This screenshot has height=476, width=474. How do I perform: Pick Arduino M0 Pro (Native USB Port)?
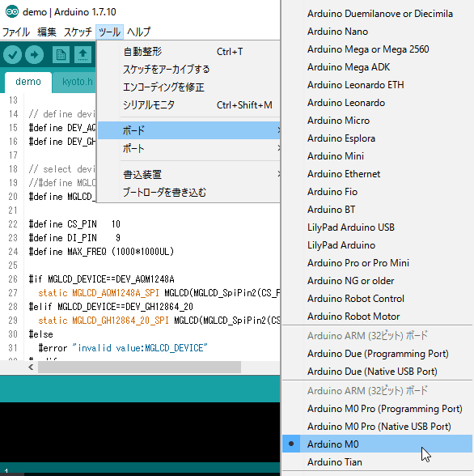click(x=377, y=427)
